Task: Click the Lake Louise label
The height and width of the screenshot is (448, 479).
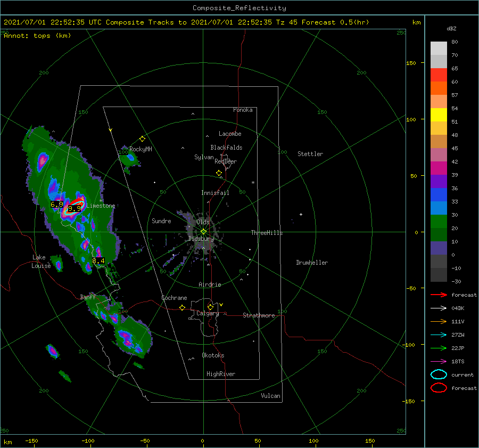Action: pyautogui.click(x=41, y=262)
